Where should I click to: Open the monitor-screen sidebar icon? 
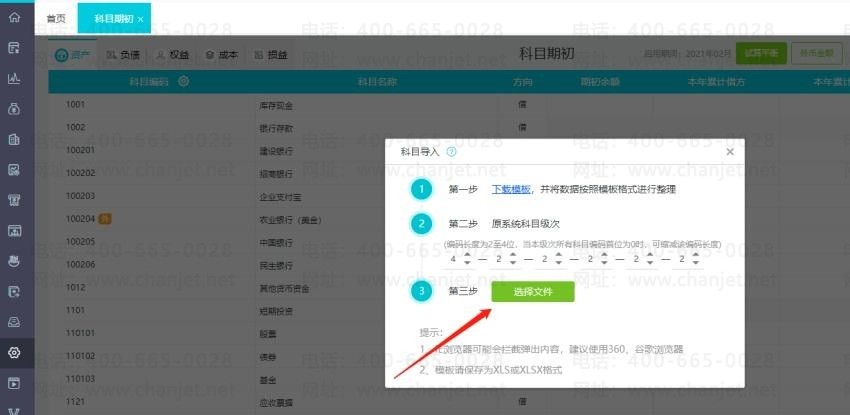click(15, 231)
